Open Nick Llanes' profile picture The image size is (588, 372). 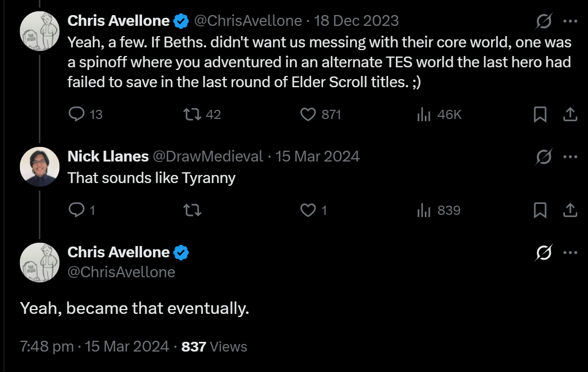(40, 166)
